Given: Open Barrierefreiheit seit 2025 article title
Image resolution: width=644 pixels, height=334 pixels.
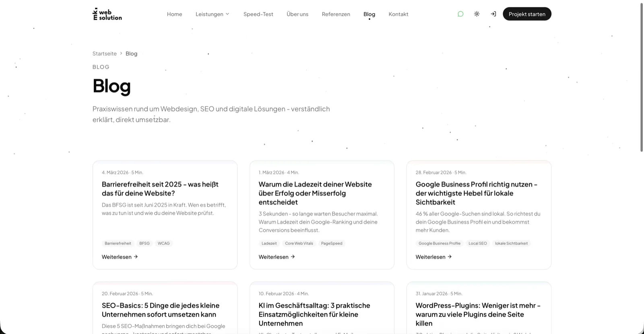Looking at the screenshot, I should (x=160, y=189).
